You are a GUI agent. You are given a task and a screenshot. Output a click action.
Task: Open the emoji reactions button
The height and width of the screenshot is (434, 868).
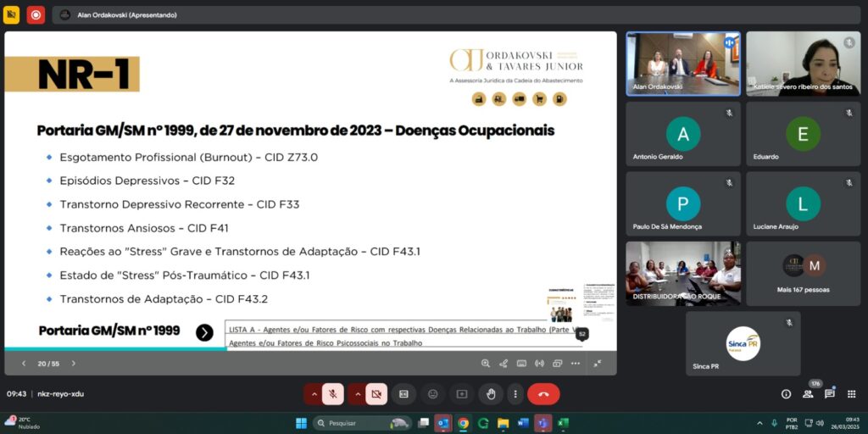click(433, 394)
